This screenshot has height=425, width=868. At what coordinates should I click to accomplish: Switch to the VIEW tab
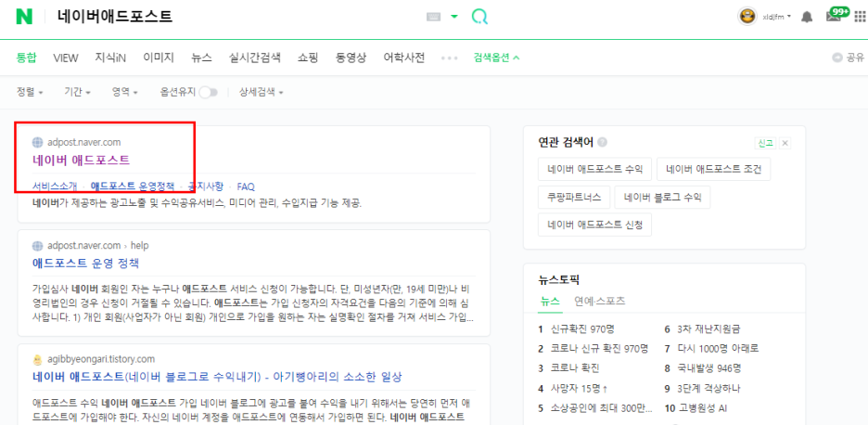point(66,58)
